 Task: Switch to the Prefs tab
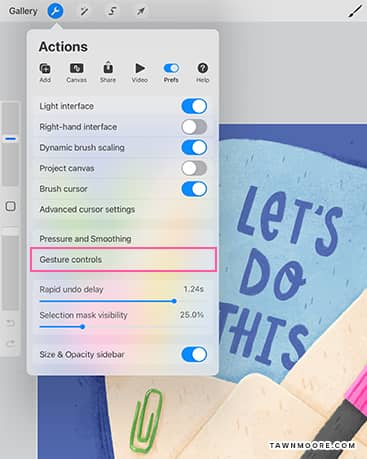click(171, 72)
